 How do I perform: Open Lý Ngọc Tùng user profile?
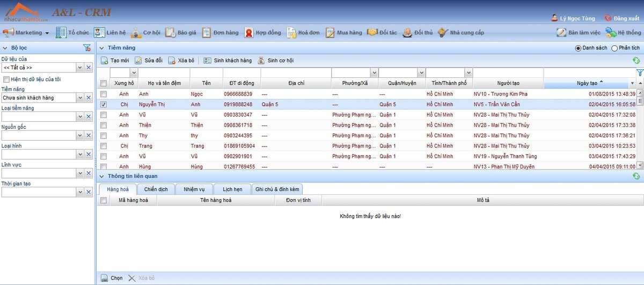click(x=573, y=18)
